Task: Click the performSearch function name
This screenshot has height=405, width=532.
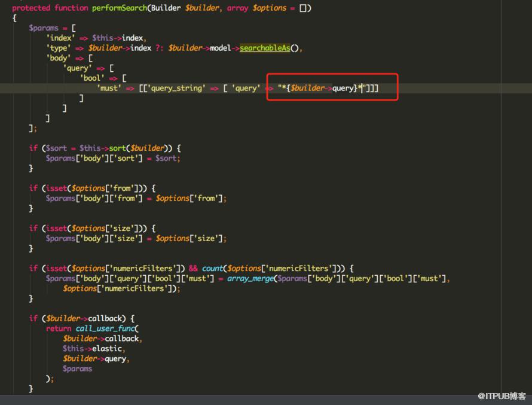Action: point(120,8)
